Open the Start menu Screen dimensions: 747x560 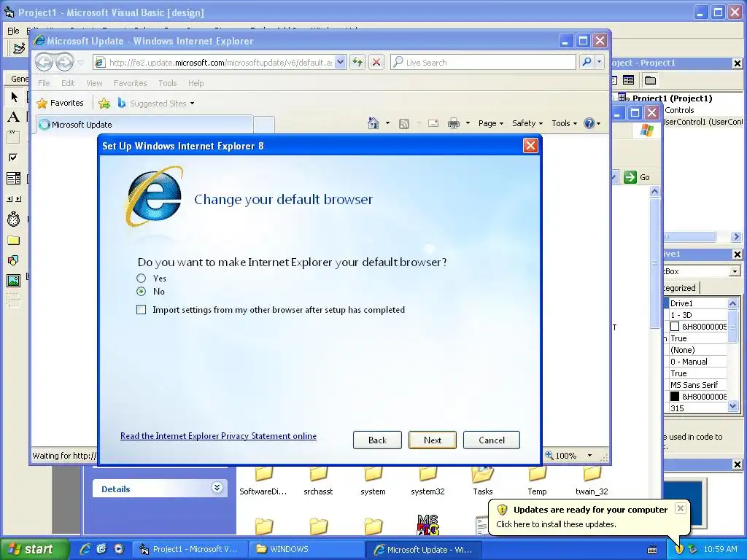(x=35, y=549)
